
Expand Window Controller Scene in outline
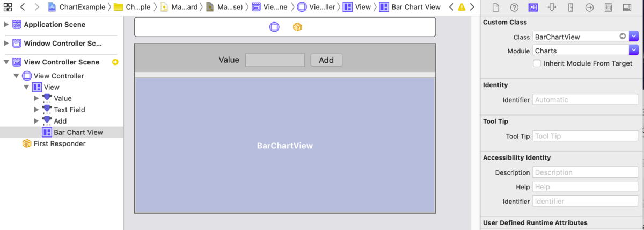6,44
